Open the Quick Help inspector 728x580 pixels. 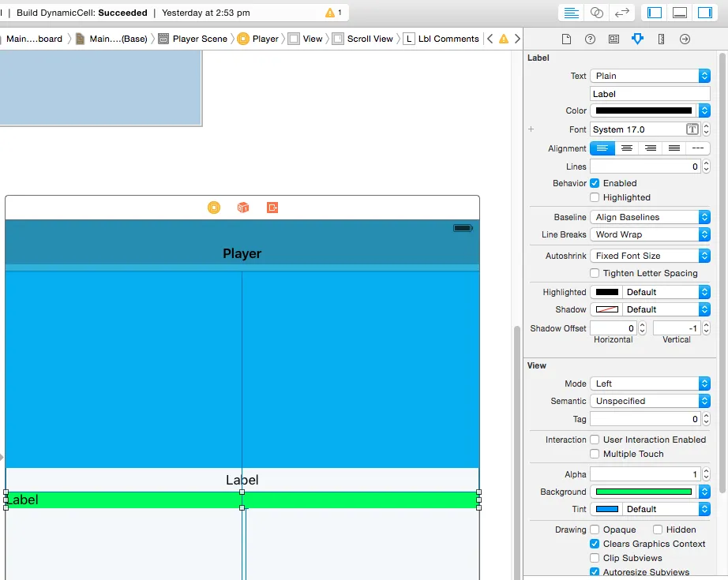[590, 39]
